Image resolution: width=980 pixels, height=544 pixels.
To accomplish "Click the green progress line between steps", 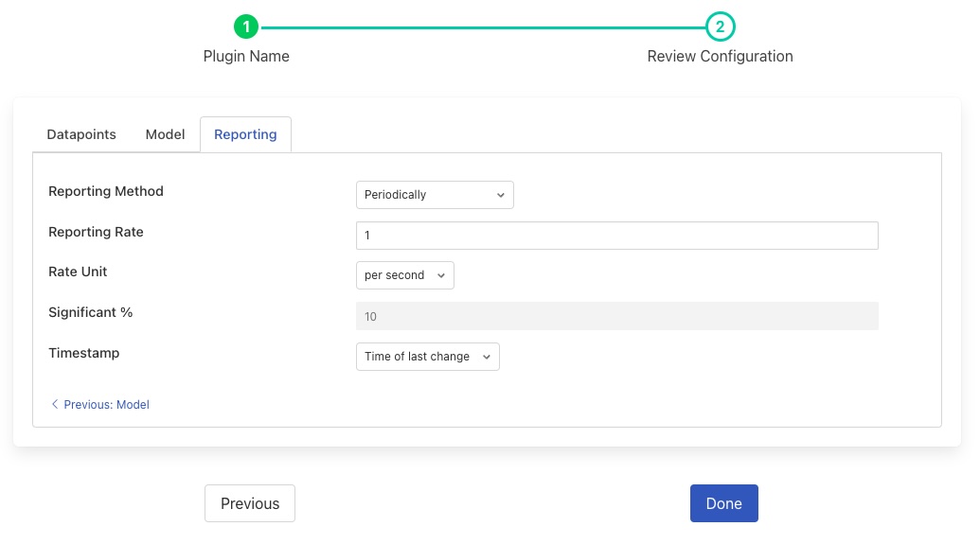I will point(483,27).
